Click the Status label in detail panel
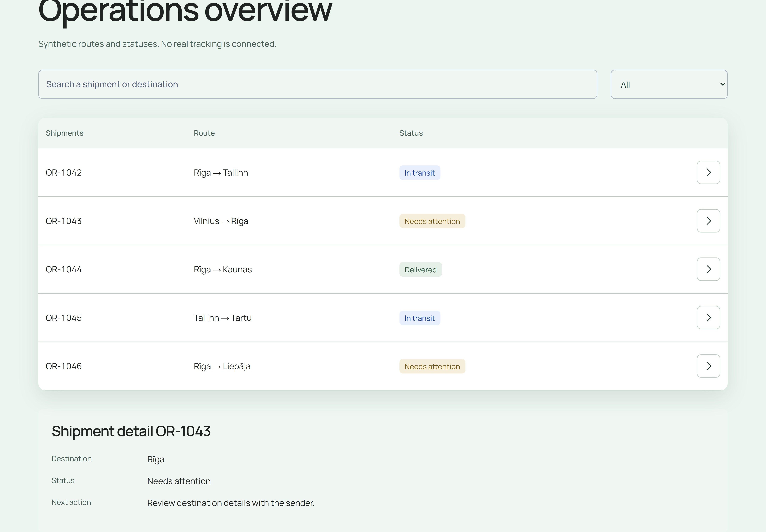Image resolution: width=766 pixels, height=532 pixels. coord(63,480)
